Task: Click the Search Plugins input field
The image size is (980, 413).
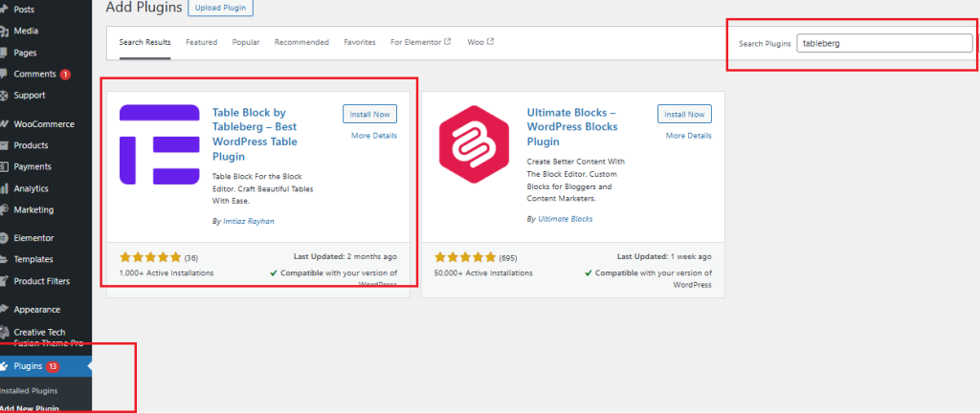Action: (884, 44)
